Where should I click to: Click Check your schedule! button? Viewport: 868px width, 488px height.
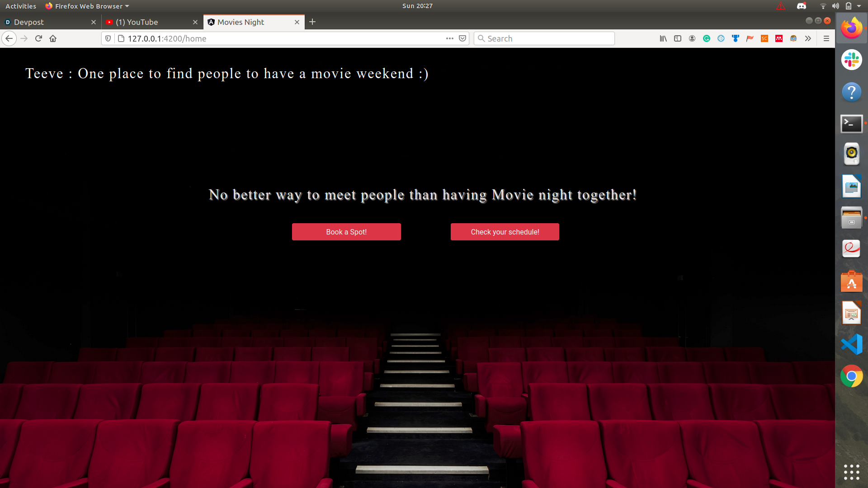505,232
